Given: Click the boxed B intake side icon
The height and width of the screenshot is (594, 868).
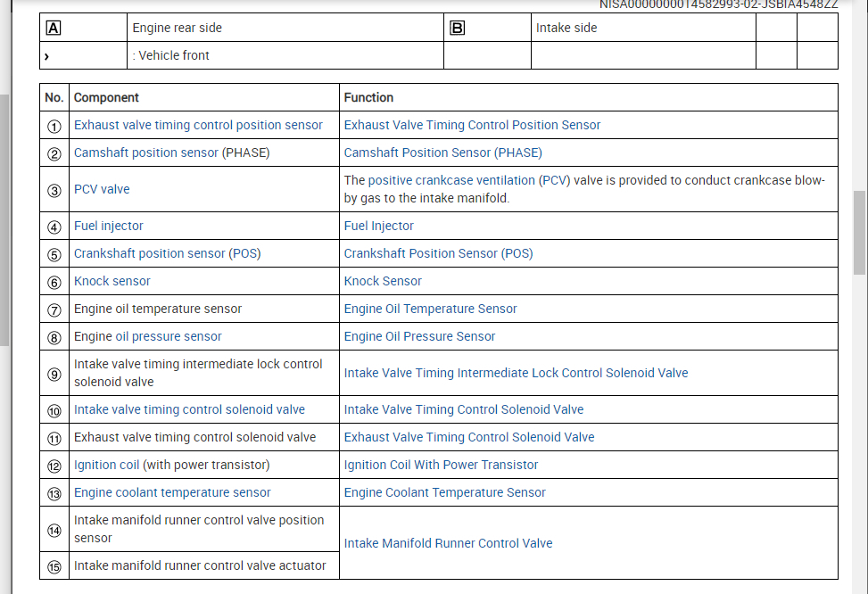Looking at the screenshot, I should pyautogui.click(x=457, y=28).
